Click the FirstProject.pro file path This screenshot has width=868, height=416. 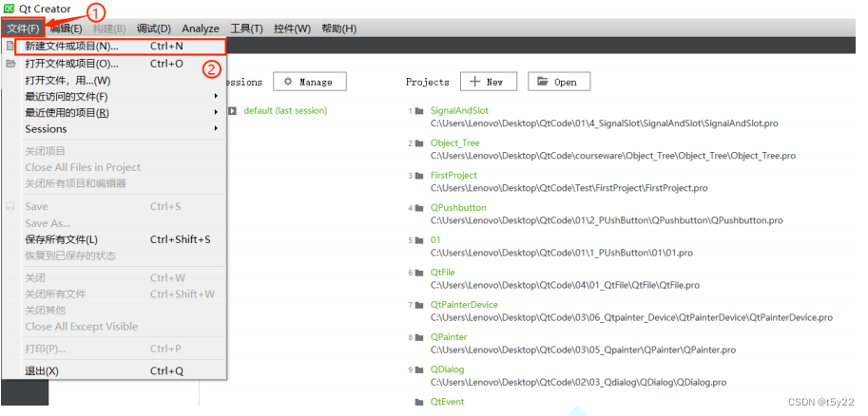(569, 188)
